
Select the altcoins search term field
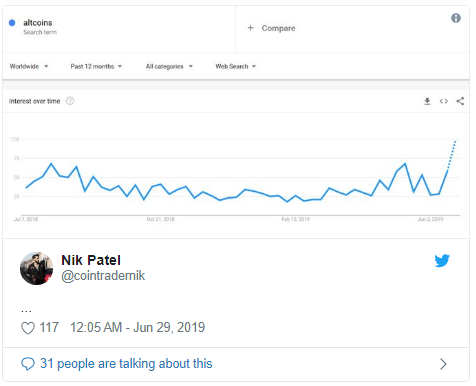click(x=119, y=29)
